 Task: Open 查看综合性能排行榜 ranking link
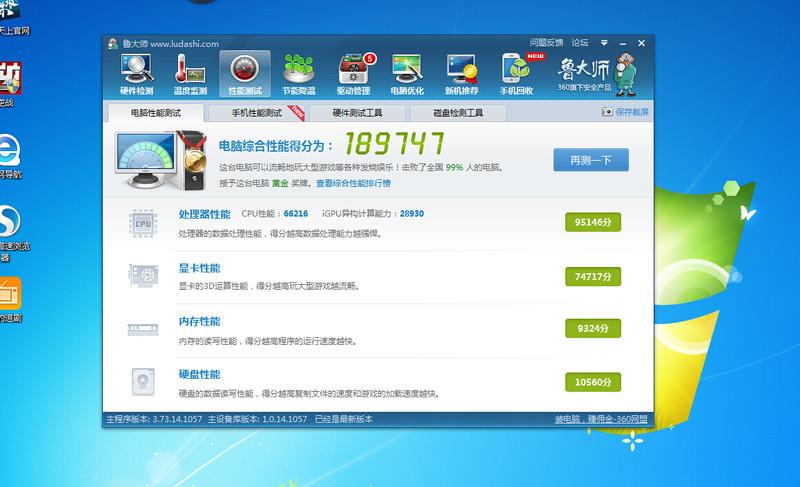tap(353, 183)
